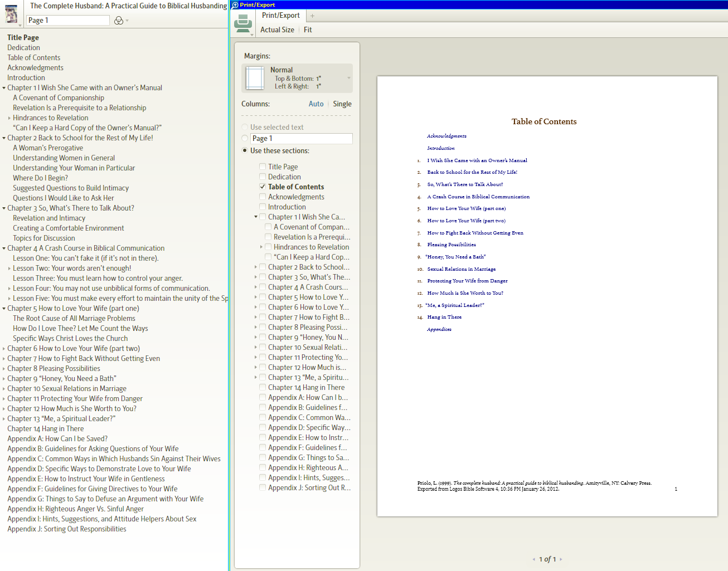Screen dimensions: 728x571
Task: Add a new tab with the plus icon
Action: pos(313,16)
